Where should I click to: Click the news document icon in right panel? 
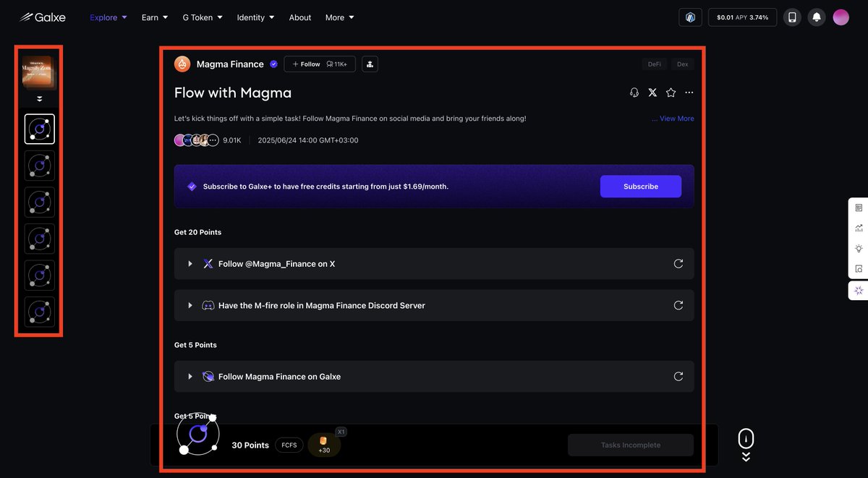[859, 208]
